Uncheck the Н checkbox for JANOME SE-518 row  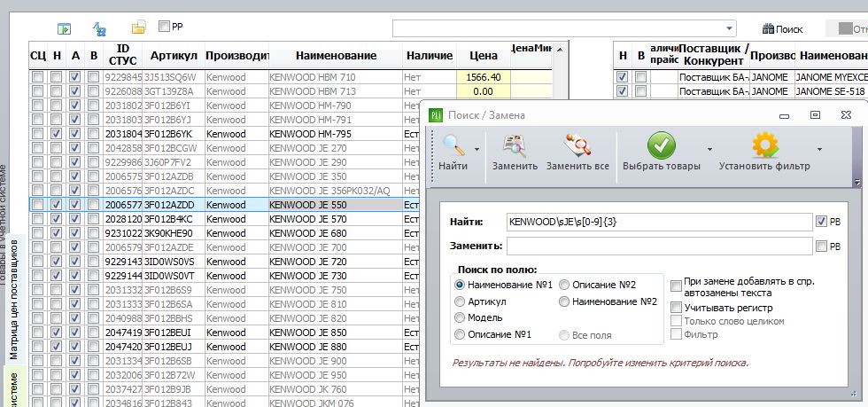click(622, 91)
